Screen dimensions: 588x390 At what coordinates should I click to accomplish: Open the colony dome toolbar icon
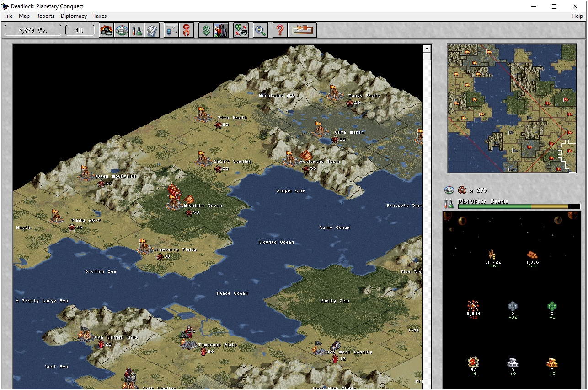pos(121,31)
